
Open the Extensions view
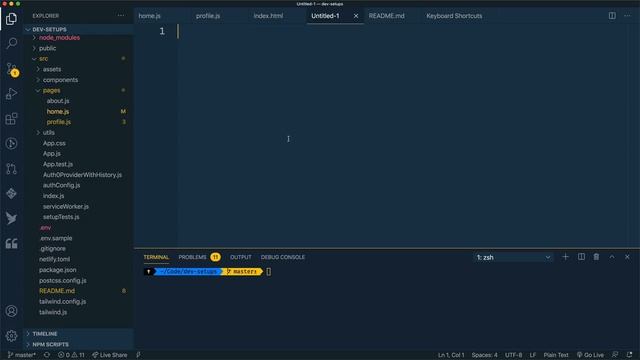point(11,119)
